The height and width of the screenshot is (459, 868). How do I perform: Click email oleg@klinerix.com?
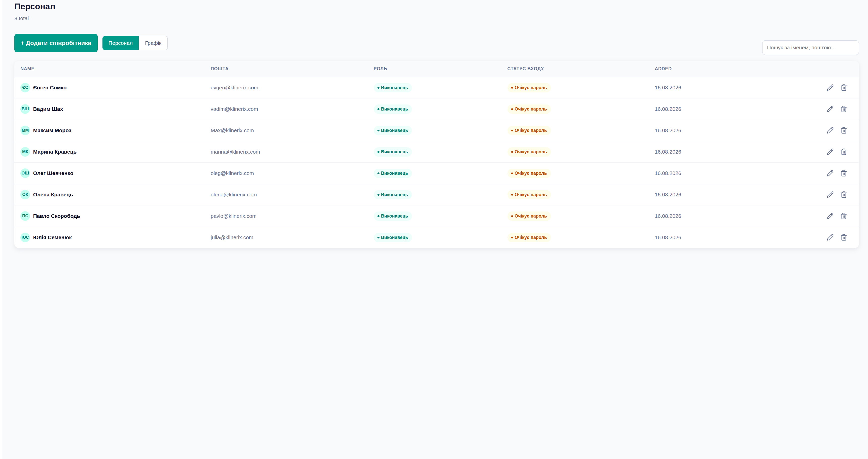pyautogui.click(x=232, y=173)
